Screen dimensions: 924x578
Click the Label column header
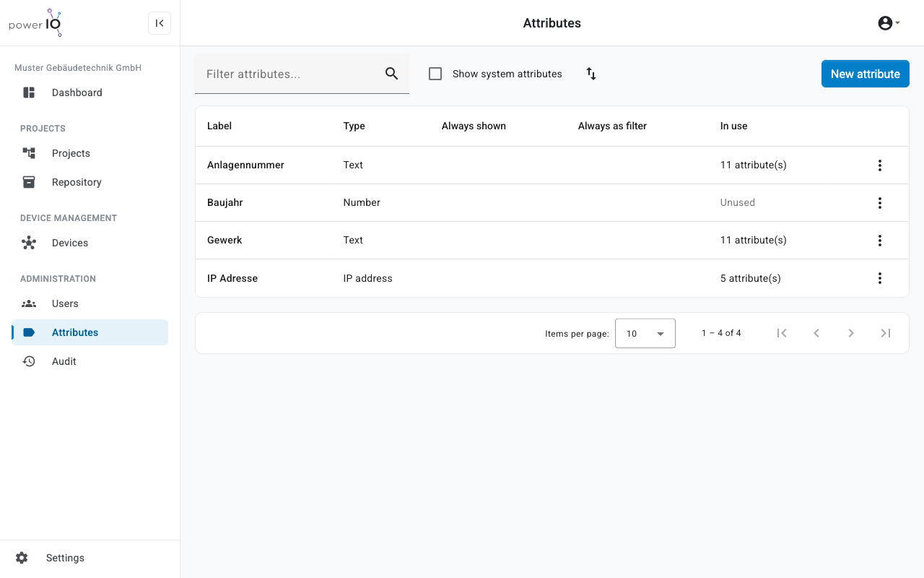[x=219, y=126]
